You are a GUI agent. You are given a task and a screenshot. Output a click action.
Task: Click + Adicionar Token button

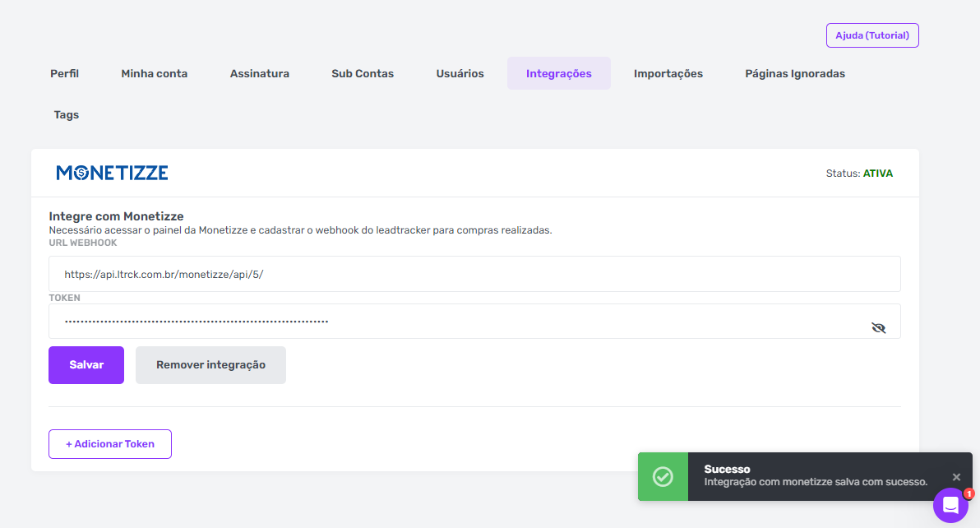point(110,444)
